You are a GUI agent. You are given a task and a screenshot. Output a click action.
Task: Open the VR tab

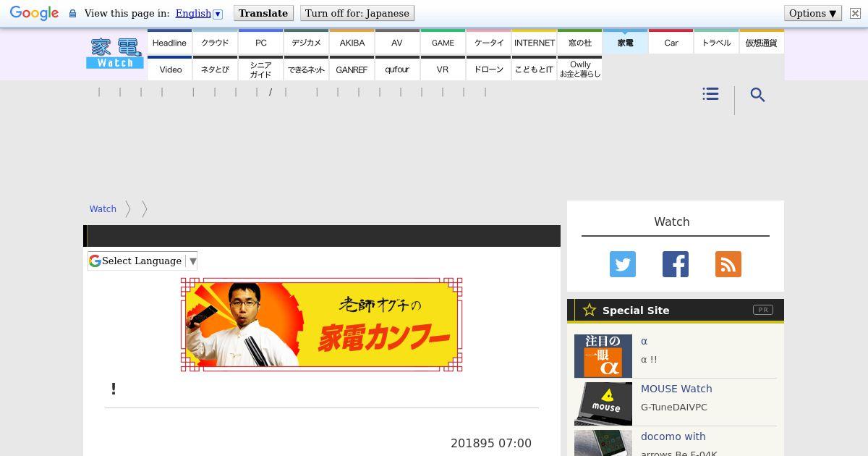tap(443, 69)
